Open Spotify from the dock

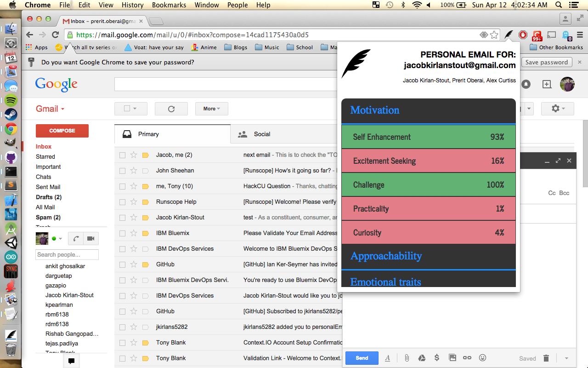11,100
